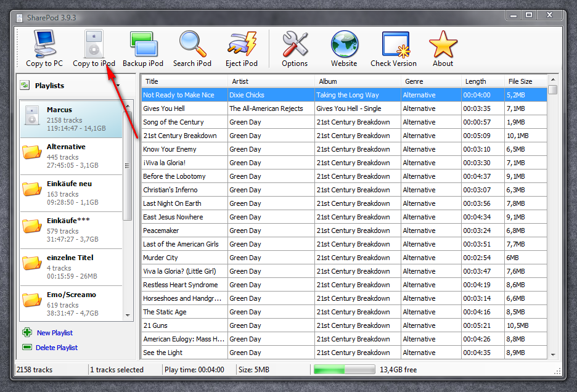Click the track list scroll down arrow
This screenshot has height=392, width=577.
coord(553,355)
